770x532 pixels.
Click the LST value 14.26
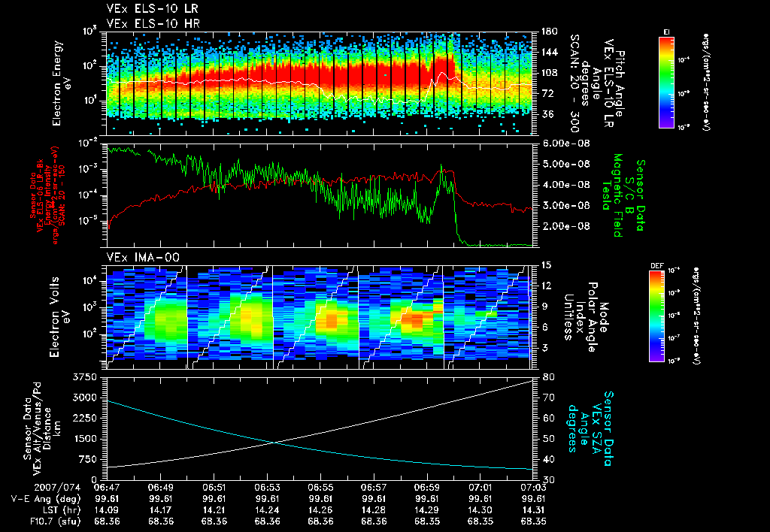coord(320,510)
